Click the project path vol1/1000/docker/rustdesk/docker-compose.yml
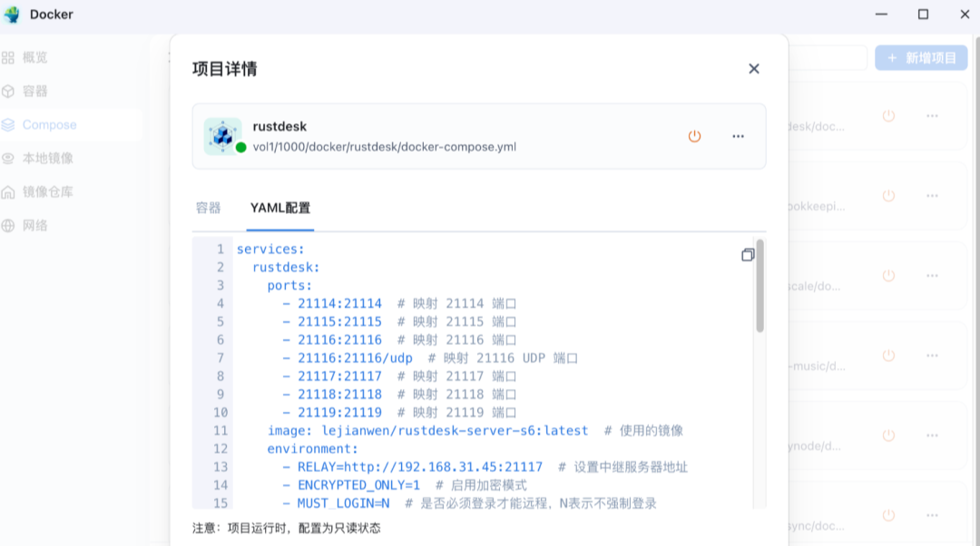Screen dimensions: 980x546 [385, 147]
